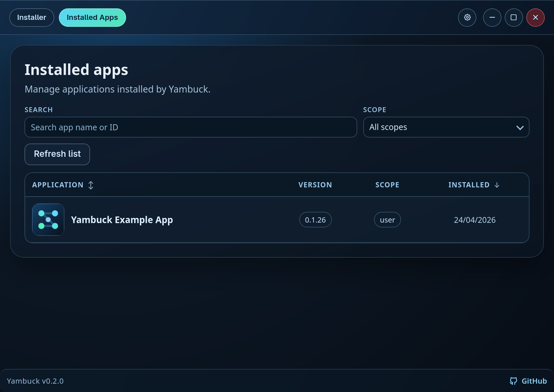Click the SCOPE label above the dropdown

375,110
